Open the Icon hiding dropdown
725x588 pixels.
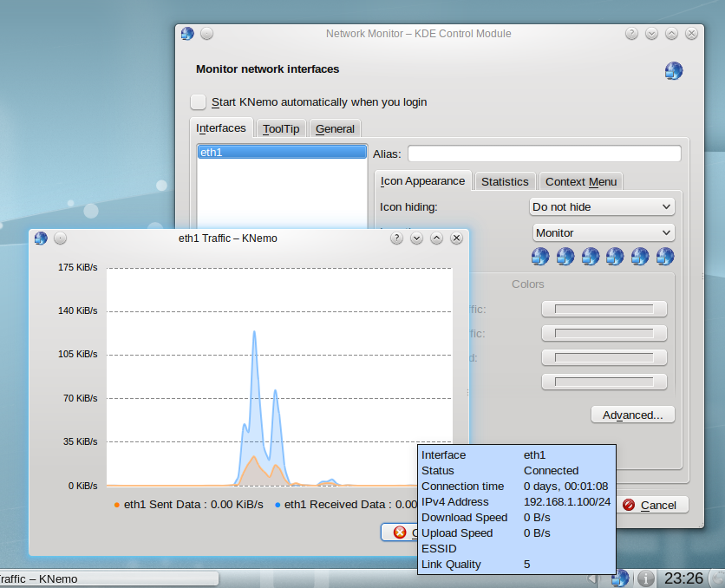tap(602, 207)
